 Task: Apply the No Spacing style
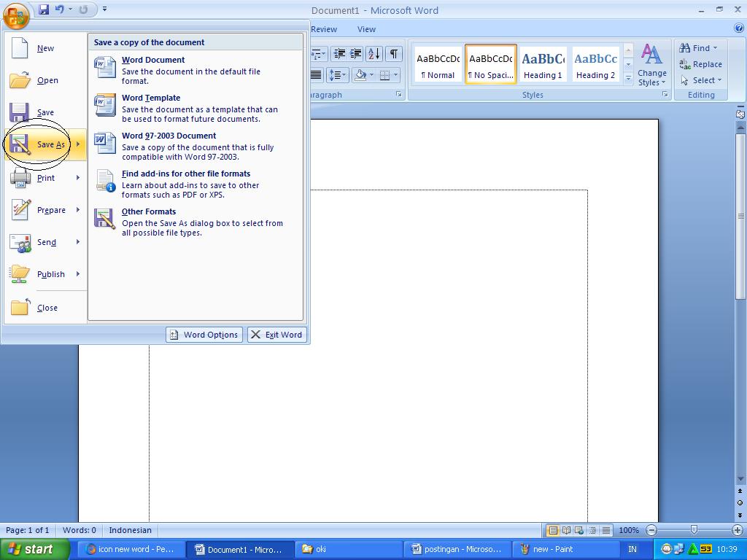click(x=491, y=65)
